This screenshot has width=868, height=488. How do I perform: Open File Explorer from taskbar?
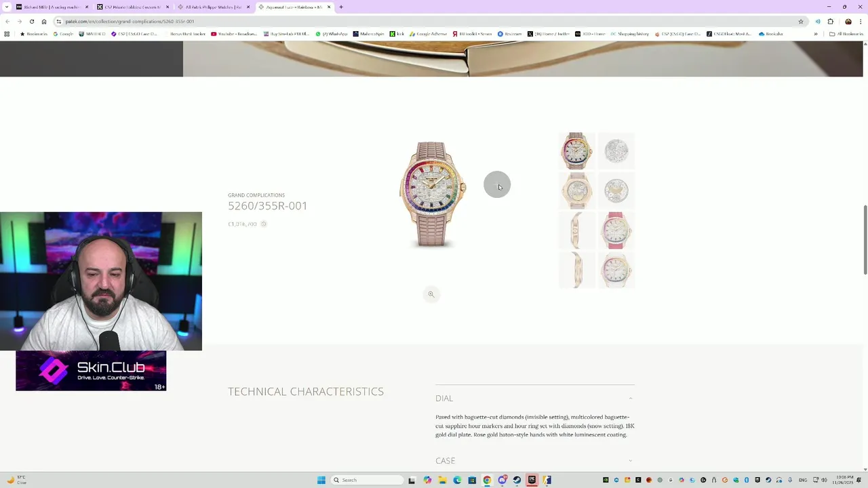[442, 480]
